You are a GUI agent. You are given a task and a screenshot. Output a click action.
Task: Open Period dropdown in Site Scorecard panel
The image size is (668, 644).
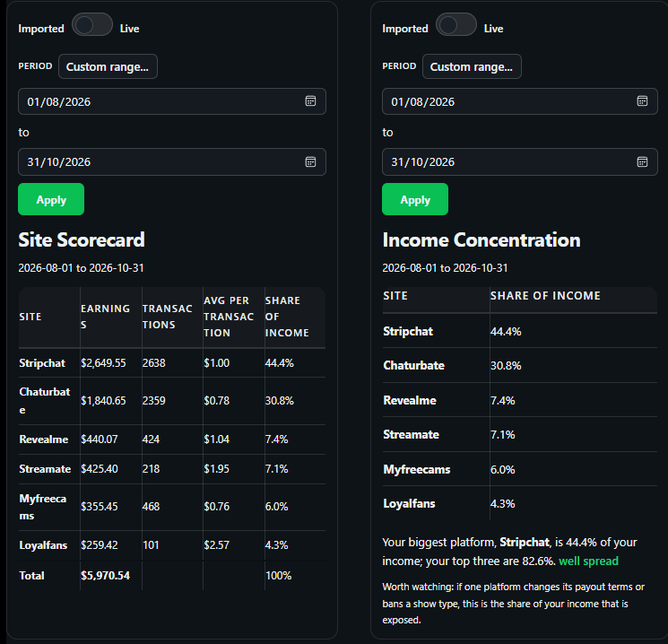click(x=108, y=66)
